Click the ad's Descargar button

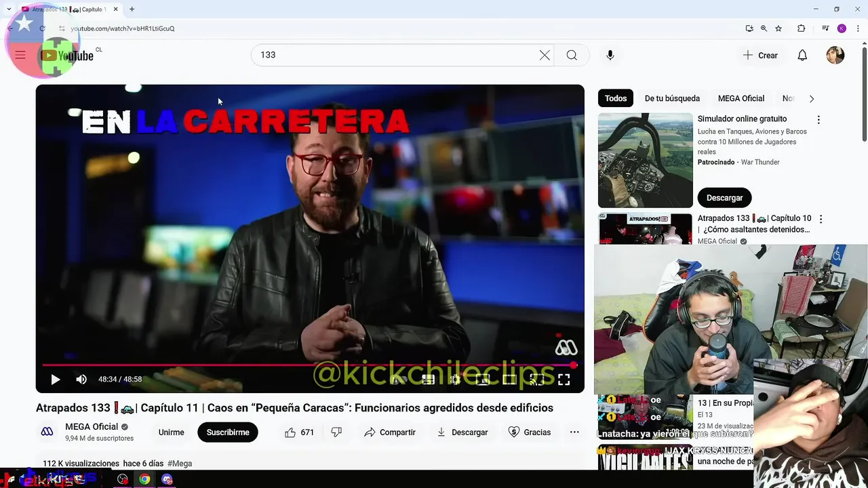coord(724,198)
